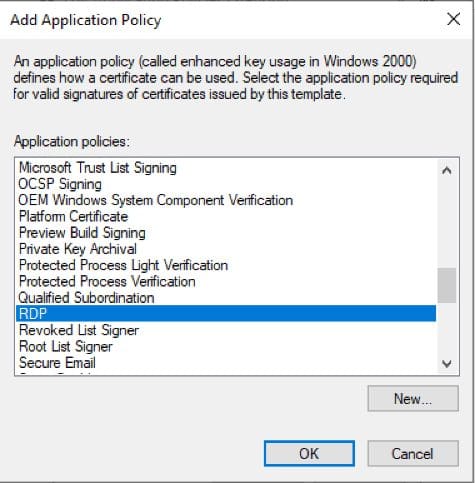475x483 pixels.
Task: Select OEM Windows System Component Verification
Action: pos(226,200)
